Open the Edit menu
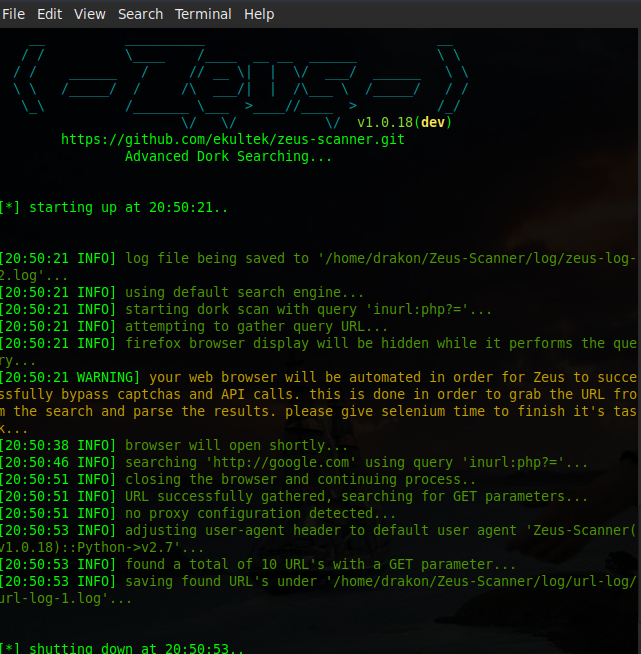This screenshot has width=641, height=654. pyautogui.click(x=49, y=14)
